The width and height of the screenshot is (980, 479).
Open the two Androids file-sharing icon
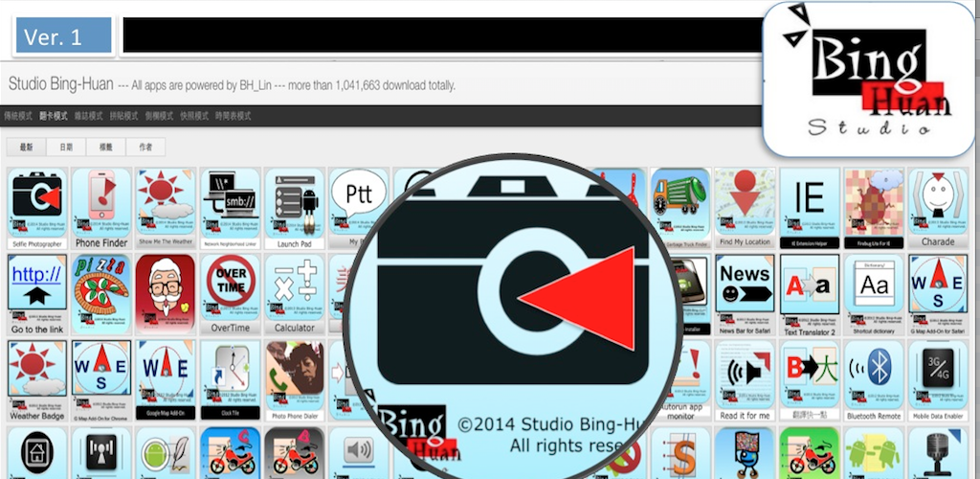click(874, 453)
